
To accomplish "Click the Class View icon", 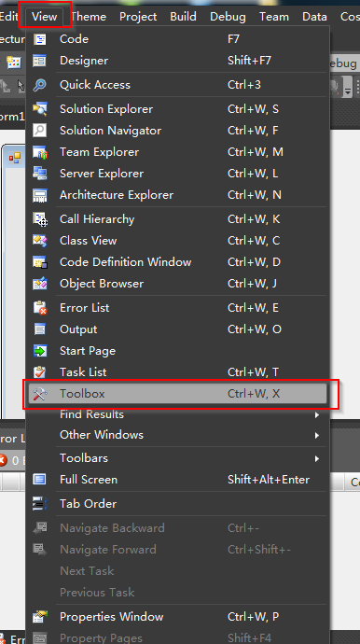I will 40,241.
